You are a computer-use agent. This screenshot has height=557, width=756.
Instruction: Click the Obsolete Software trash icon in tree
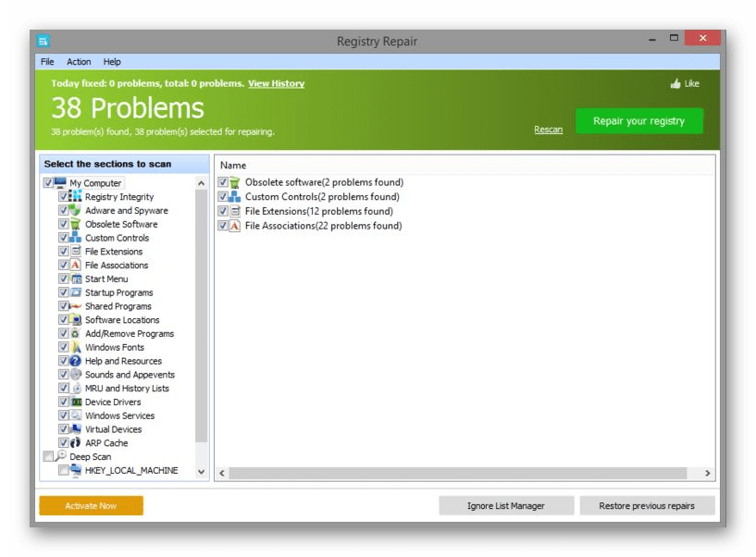tap(76, 224)
